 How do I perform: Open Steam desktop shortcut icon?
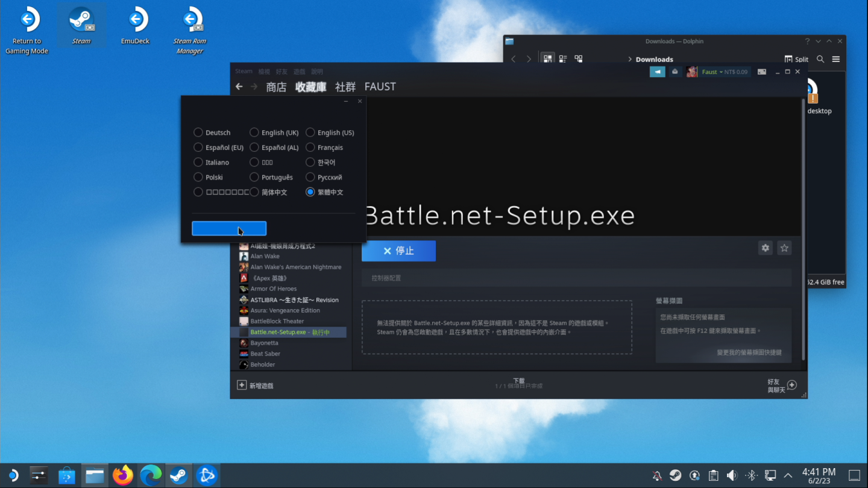coord(81,26)
